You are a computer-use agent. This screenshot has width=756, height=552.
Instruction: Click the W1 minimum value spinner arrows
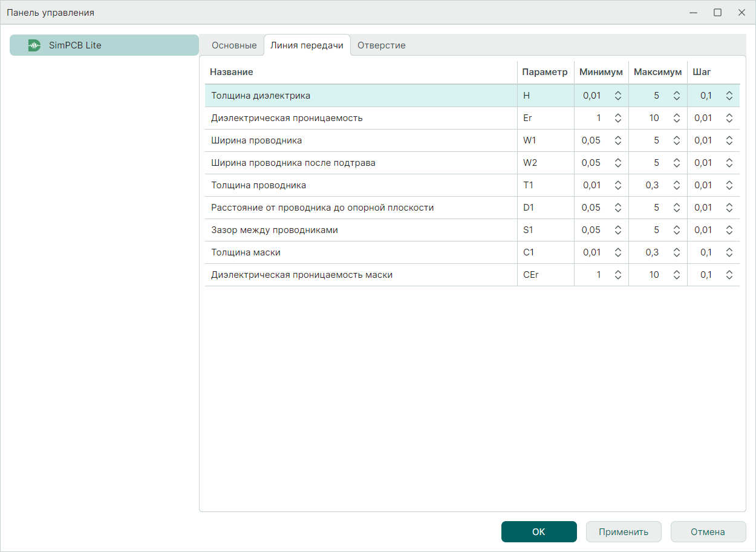pyautogui.click(x=618, y=140)
